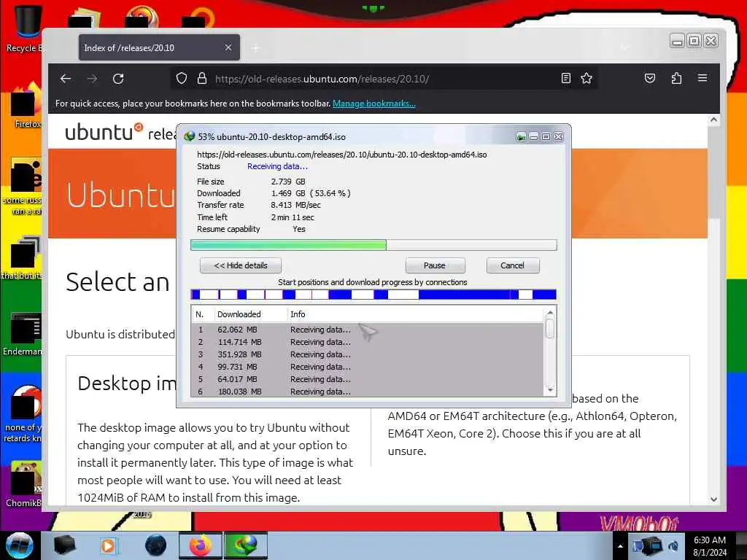The height and width of the screenshot is (560, 747).
Task: Click the download dialog tray icon button
Action: click(521, 137)
